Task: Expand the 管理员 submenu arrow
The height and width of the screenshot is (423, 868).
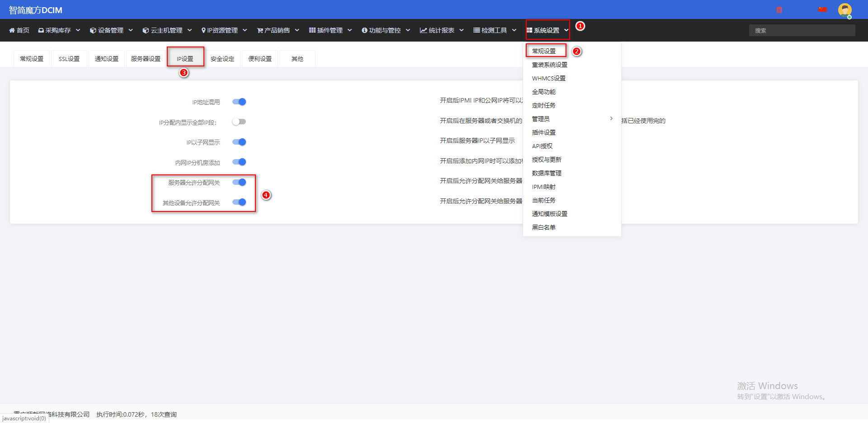Action: pyautogui.click(x=611, y=118)
